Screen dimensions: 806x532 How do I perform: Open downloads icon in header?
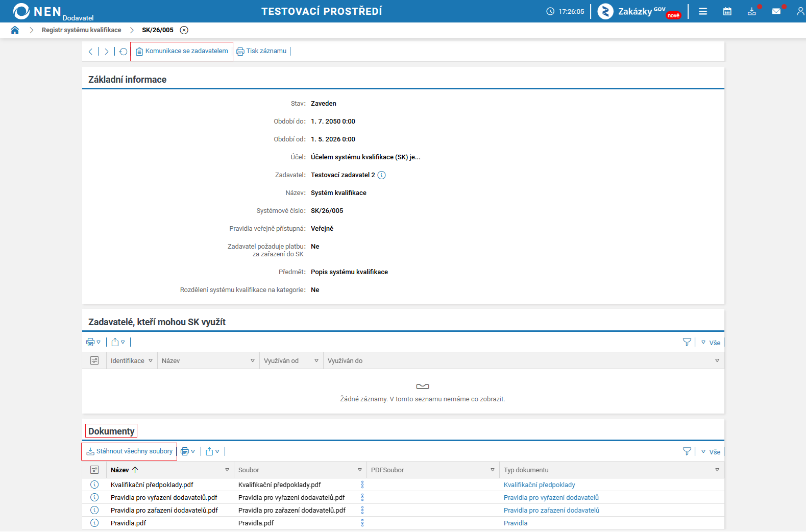(x=752, y=11)
